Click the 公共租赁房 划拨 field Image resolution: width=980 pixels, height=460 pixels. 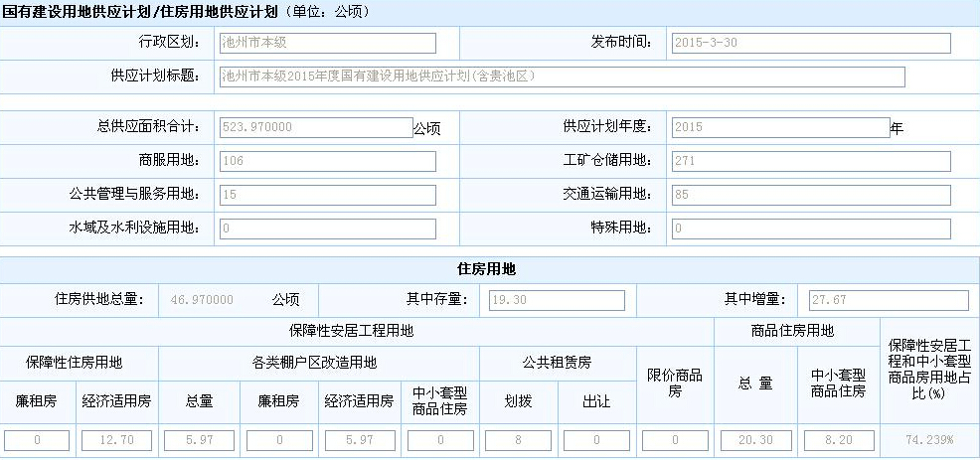(518, 439)
